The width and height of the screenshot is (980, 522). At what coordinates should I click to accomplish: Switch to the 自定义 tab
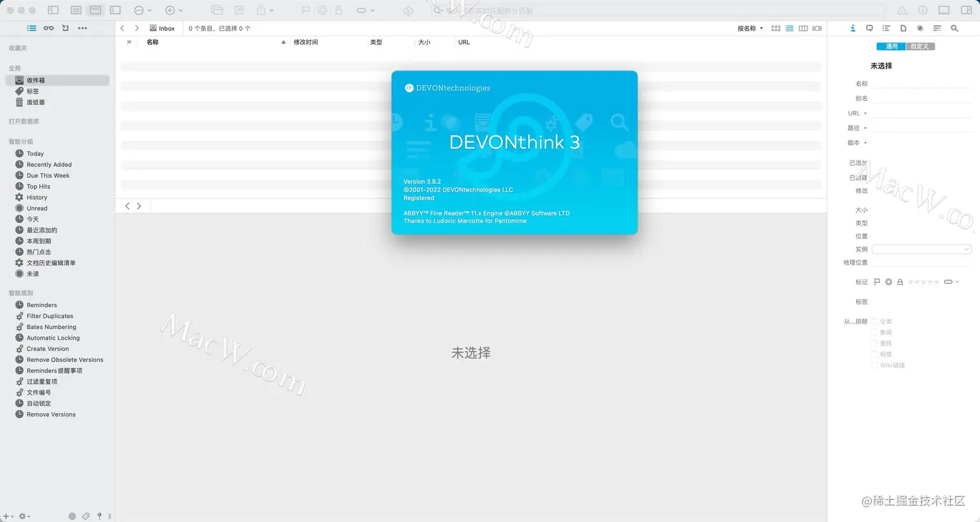click(920, 46)
